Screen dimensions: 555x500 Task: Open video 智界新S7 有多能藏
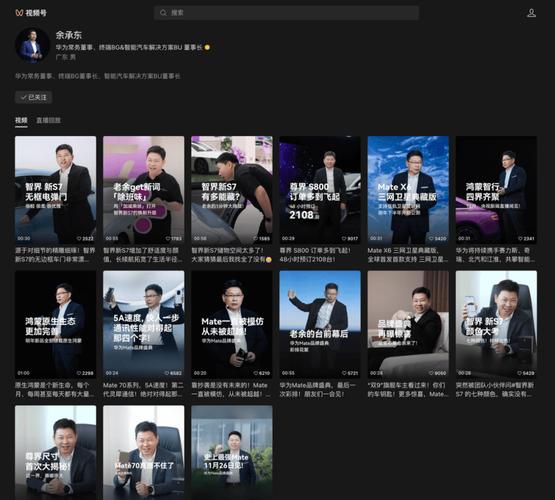point(232,190)
